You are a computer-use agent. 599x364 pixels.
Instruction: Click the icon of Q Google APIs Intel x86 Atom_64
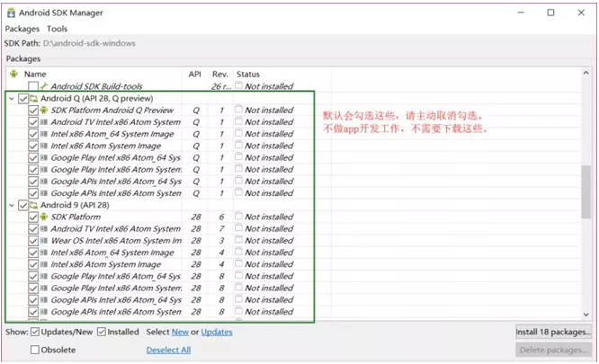click(x=44, y=182)
